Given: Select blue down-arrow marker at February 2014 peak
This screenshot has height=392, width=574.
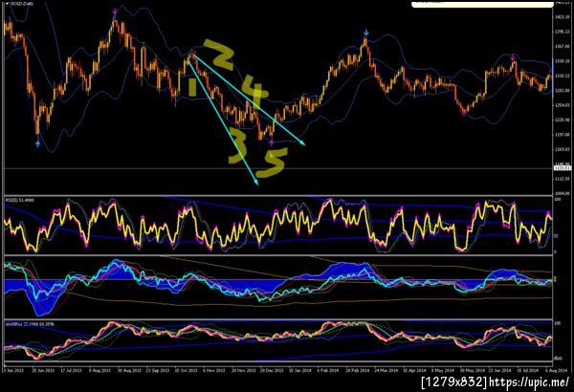Looking at the screenshot, I should click(366, 33).
